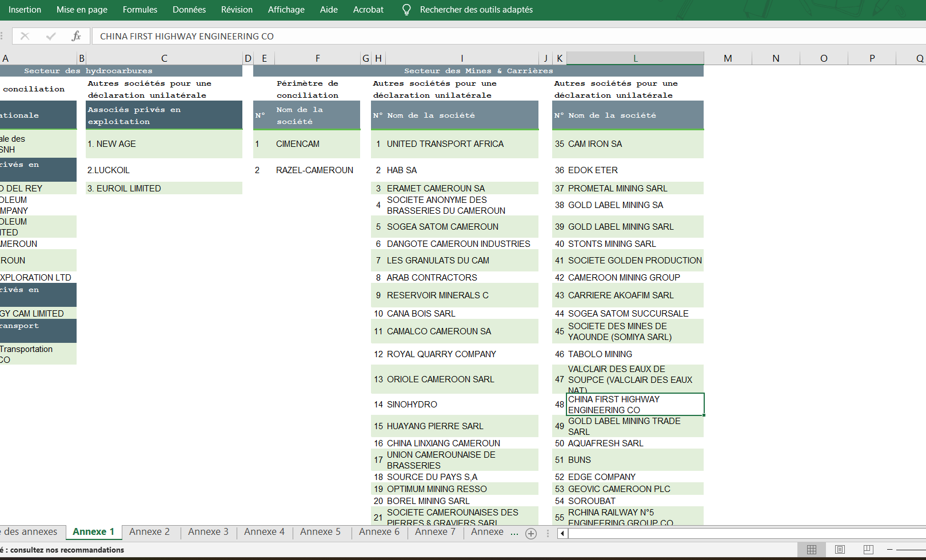The width and height of the screenshot is (926, 560).
Task: Select cell 'EDGE COMPANY'
Action: click(x=635, y=477)
